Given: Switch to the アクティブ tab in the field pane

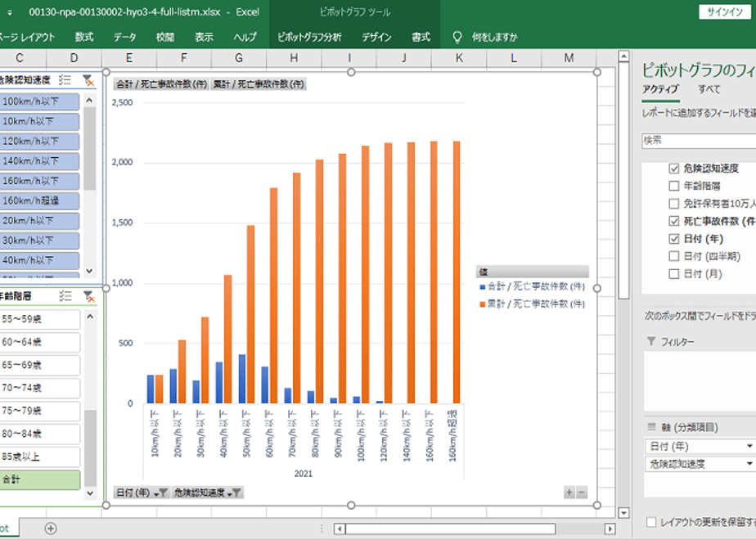Looking at the screenshot, I should (x=660, y=89).
